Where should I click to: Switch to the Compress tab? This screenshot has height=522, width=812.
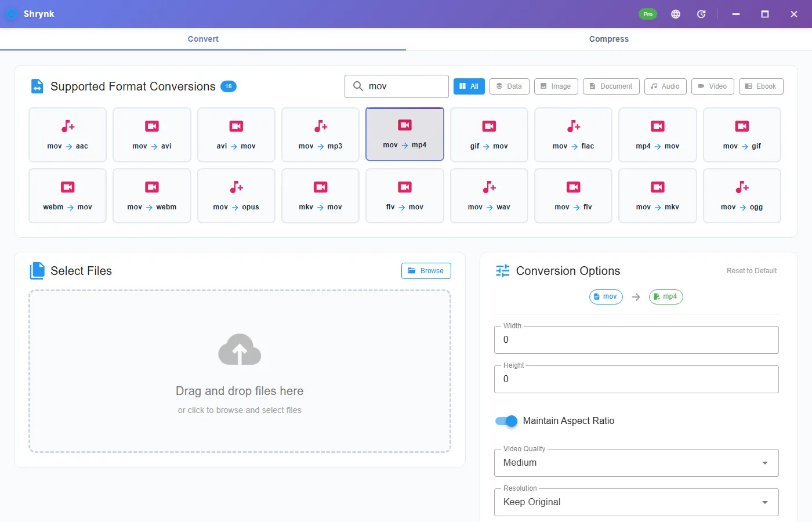tap(609, 39)
